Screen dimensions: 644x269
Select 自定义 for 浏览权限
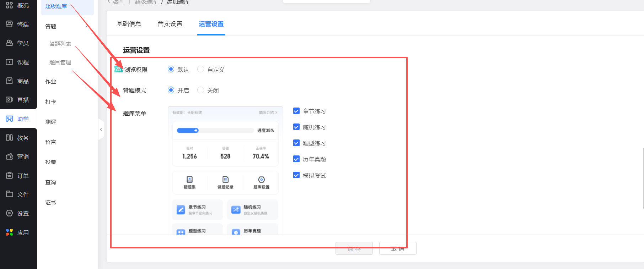(x=201, y=69)
